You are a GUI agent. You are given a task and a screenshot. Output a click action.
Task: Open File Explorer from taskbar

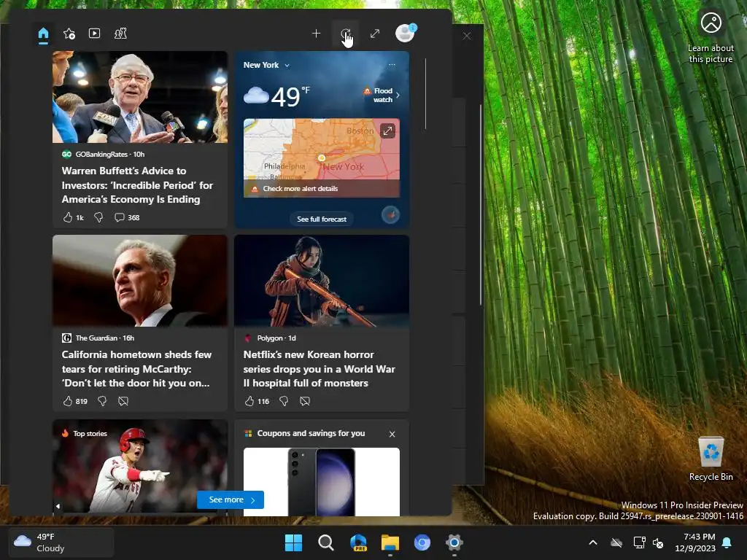tap(390, 542)
